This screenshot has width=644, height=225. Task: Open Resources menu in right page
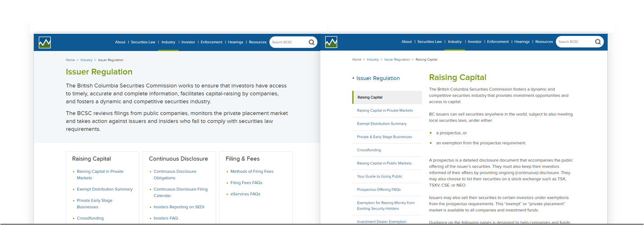544,42
